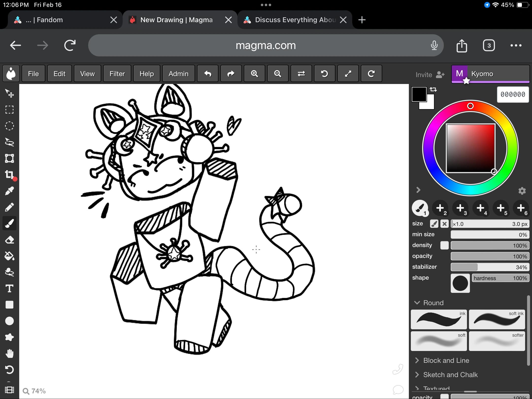Select the Eyedropper tool
This screenshot has height=399, width=532.
(9, 191)
